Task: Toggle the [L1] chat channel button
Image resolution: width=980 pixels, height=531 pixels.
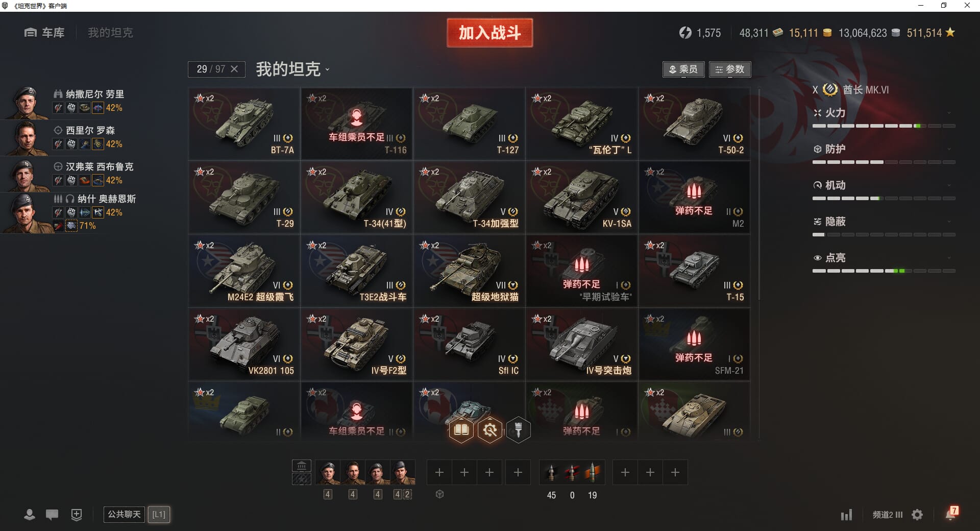Action: [x=159, y=514]
